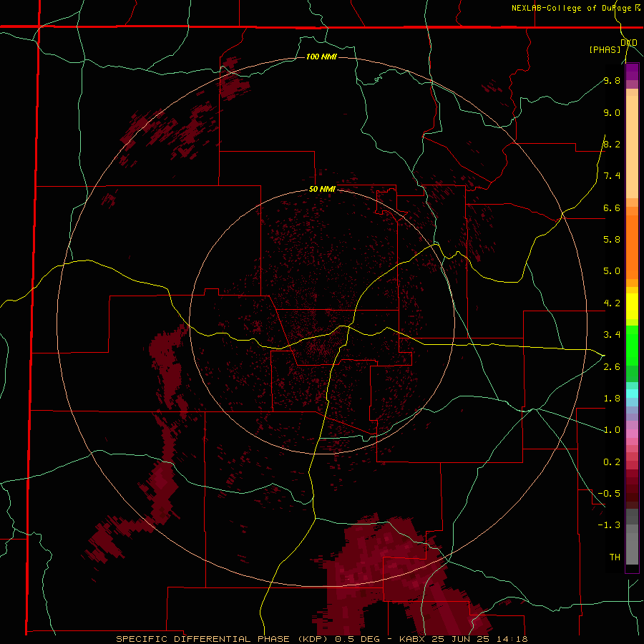Screen dimensions: 644x644
Task: Pick the yellow segment of the color bar
Action: pyautogui.click(x=632, y=306)
